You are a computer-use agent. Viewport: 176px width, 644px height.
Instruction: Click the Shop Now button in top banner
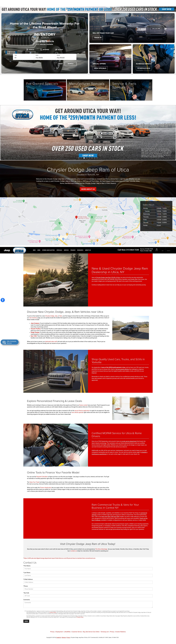point(166,9)
